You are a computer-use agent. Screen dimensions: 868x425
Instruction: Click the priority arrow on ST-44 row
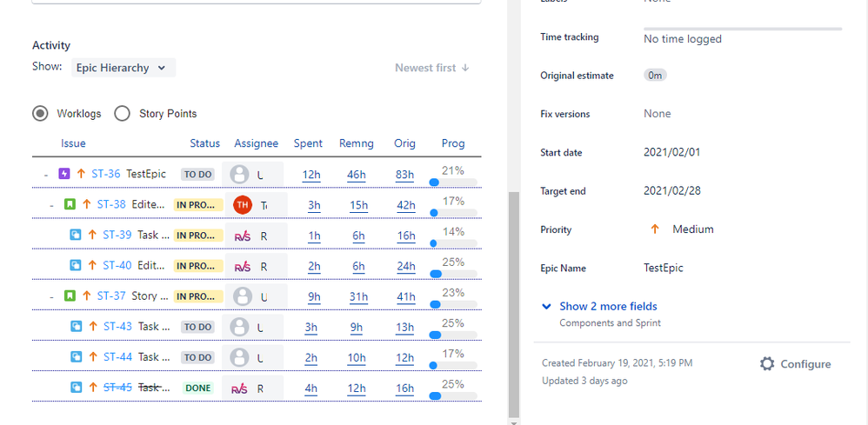pyautogui.click(x=92, y=357)
